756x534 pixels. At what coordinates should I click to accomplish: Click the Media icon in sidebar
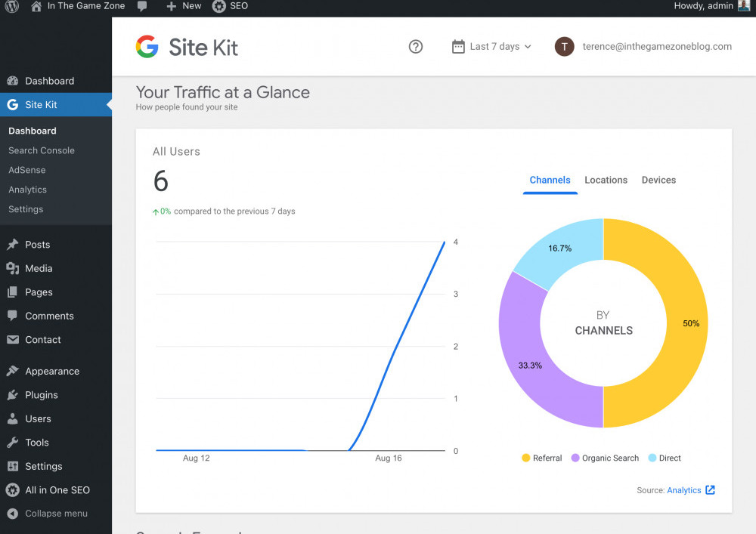pos(12,269)
